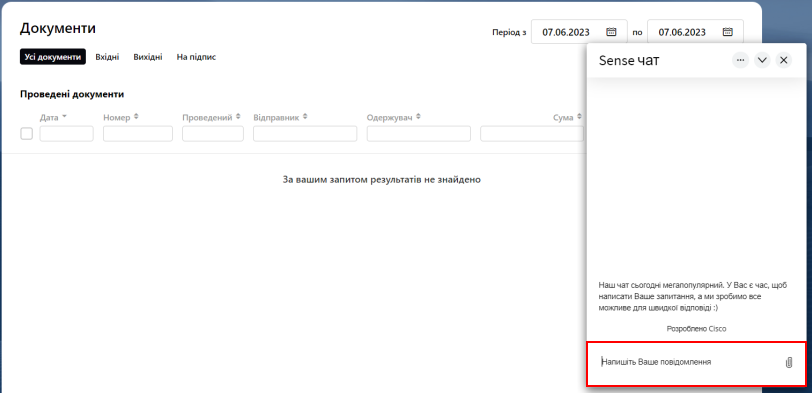This screenshot has height=393, width=812.
Task: Click the Проведені документи section title
Action: (x=72, y=94)
